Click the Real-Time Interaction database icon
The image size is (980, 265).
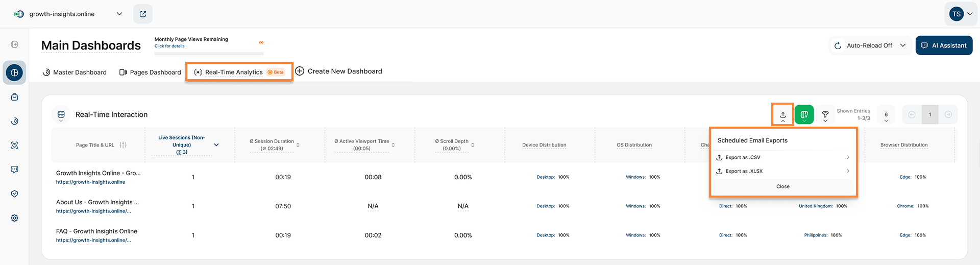coord(61,114)
